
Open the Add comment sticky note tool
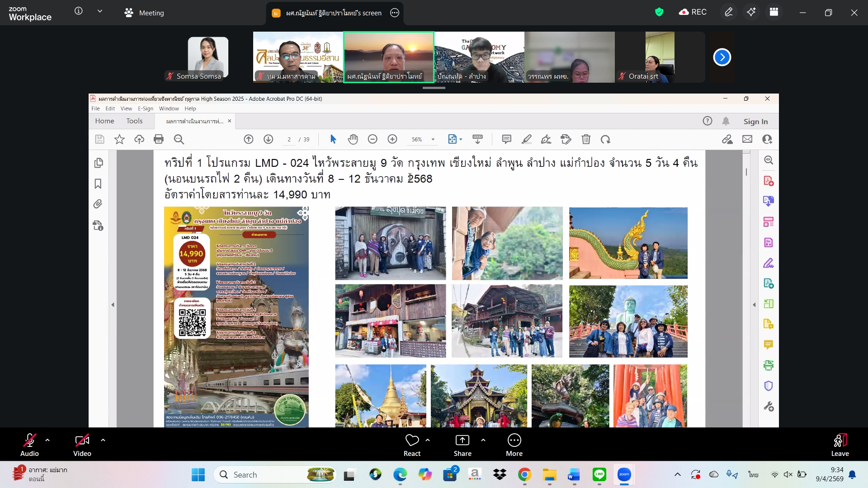pyautogui.click(x=506, y=139)
